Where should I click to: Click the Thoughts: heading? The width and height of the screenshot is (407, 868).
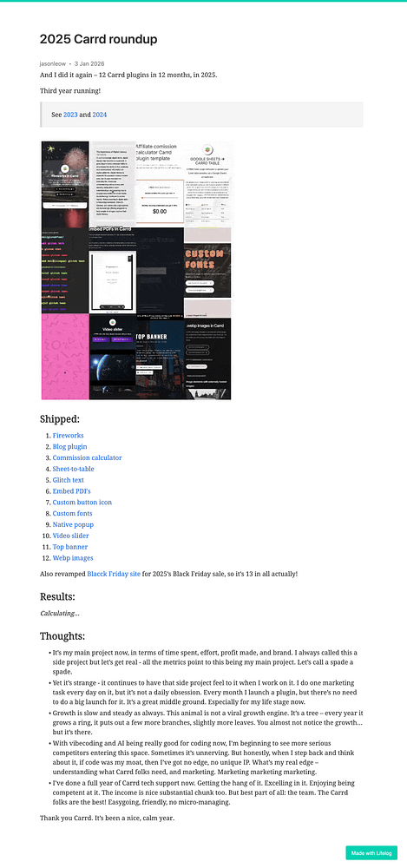(62, 636)
